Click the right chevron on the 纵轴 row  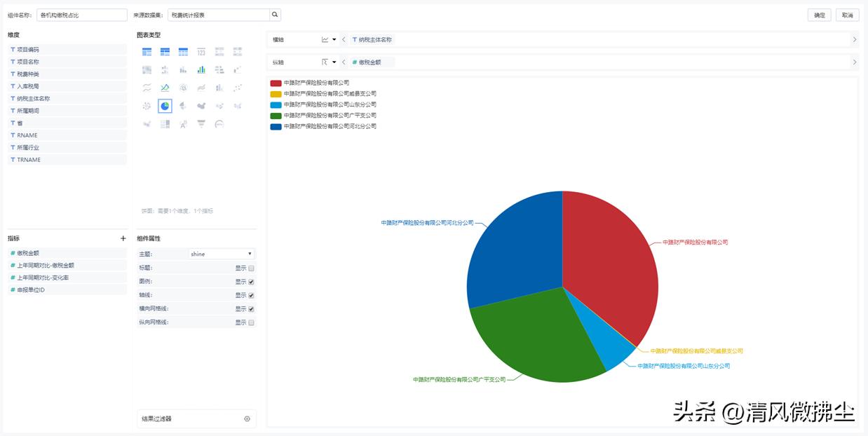(854, 62)
